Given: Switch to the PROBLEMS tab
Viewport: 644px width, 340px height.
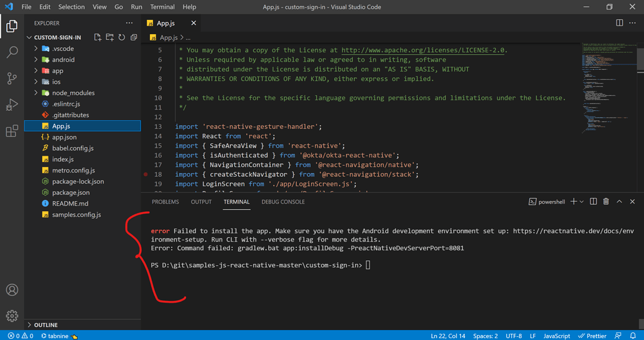Looking at the screenshot, I should tap(165, 202).
